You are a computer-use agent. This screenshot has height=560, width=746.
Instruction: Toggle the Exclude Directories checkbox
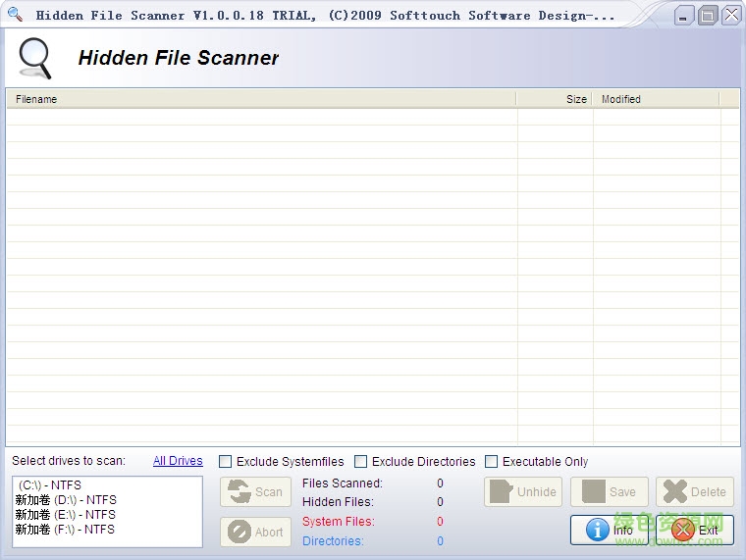coord(361,462)
